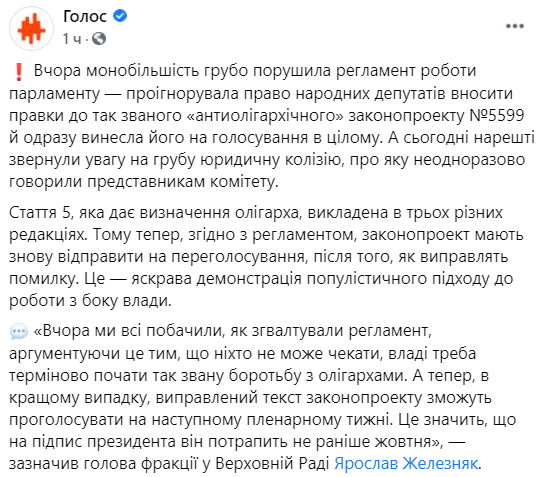Click the word 'переголосування' in second paragraph

coord(238,257)
